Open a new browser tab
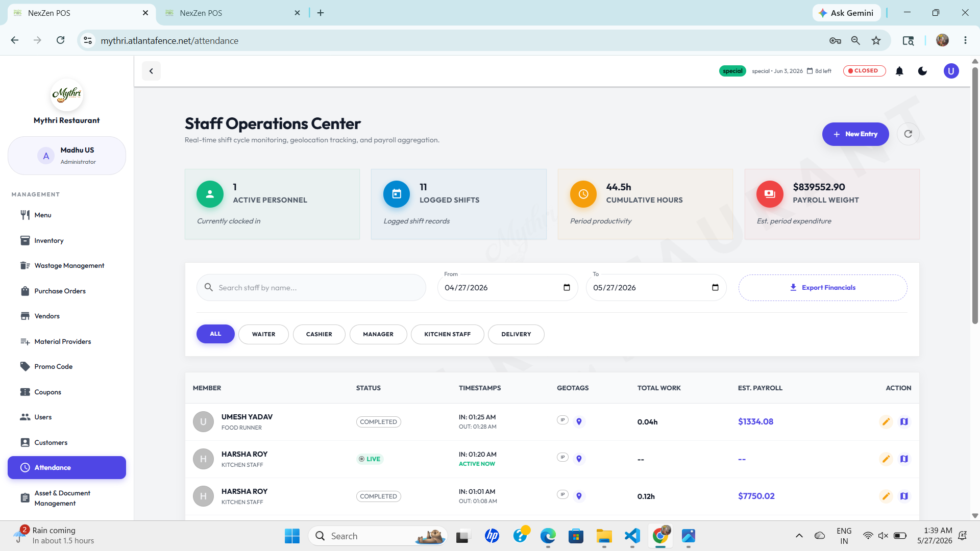Viewport: 980px width, 551px height. 321,13
